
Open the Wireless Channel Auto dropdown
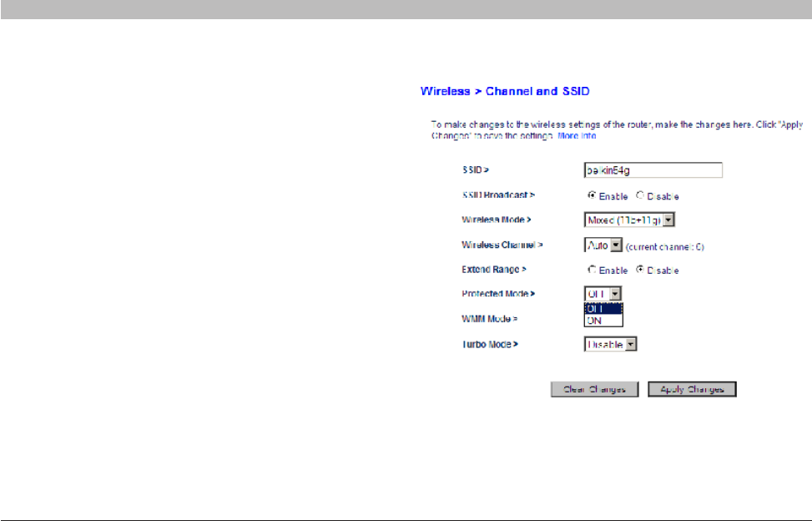(x=603, y=245)
